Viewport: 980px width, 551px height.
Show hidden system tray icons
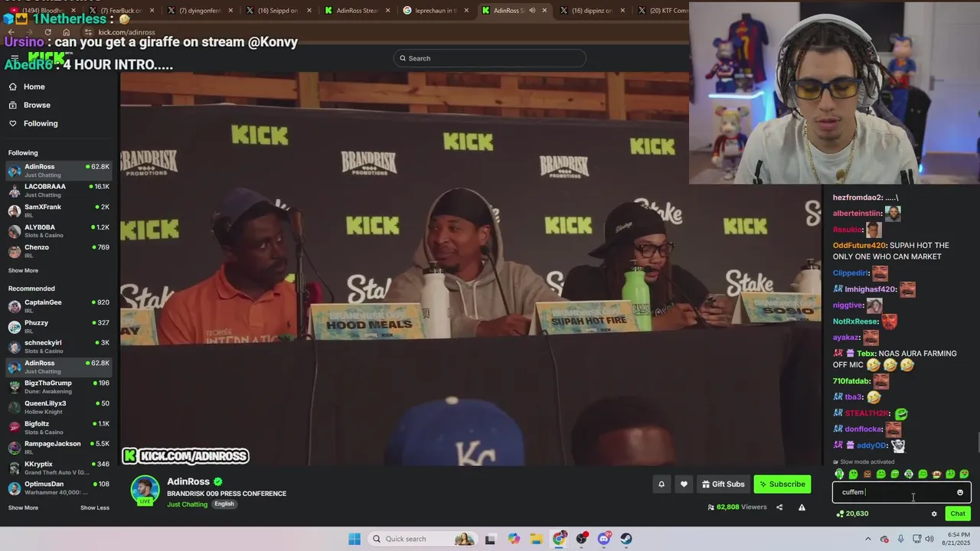[x=868, y=539]
